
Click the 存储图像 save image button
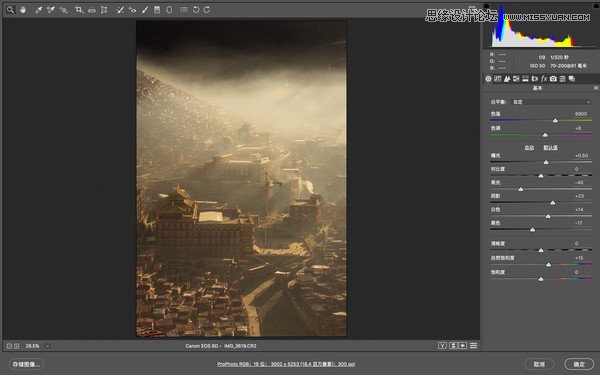(26, 364)
